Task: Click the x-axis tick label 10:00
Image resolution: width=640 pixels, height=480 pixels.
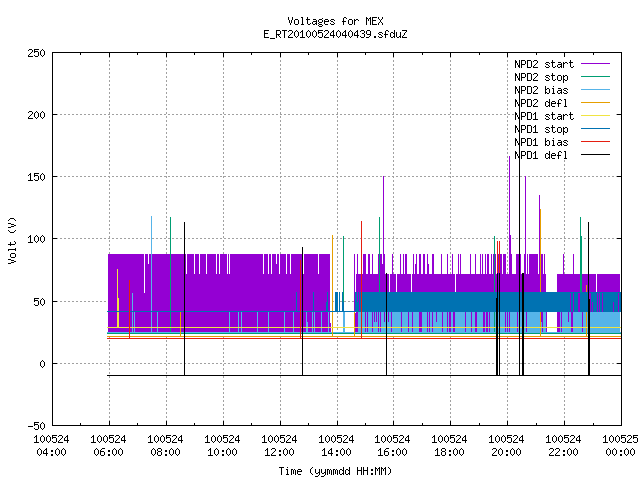Action: (222, 452)
